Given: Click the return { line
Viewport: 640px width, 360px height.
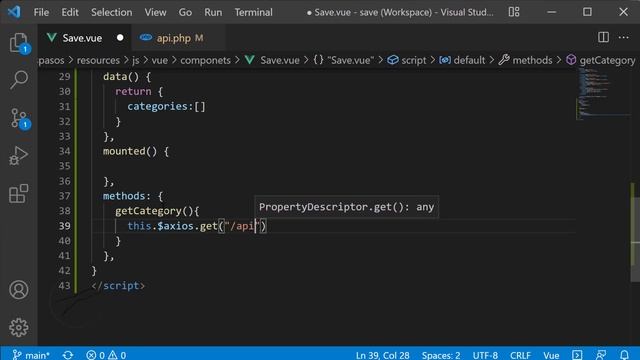Looking at the screenshot, I should (x=139, y=91).
